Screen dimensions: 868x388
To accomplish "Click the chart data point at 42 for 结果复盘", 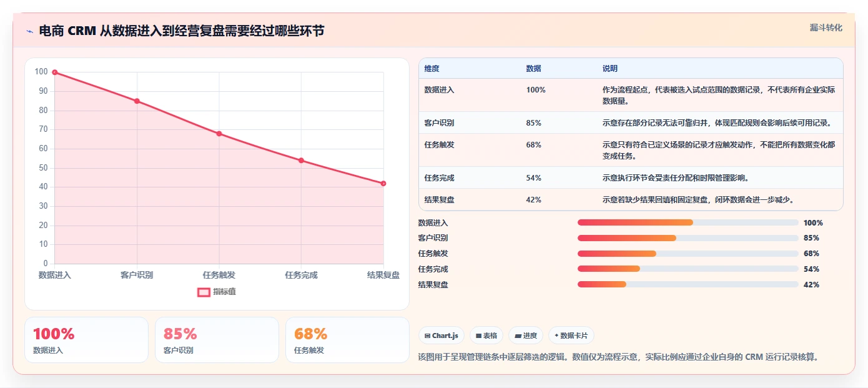I will click(x=383, y=184).
